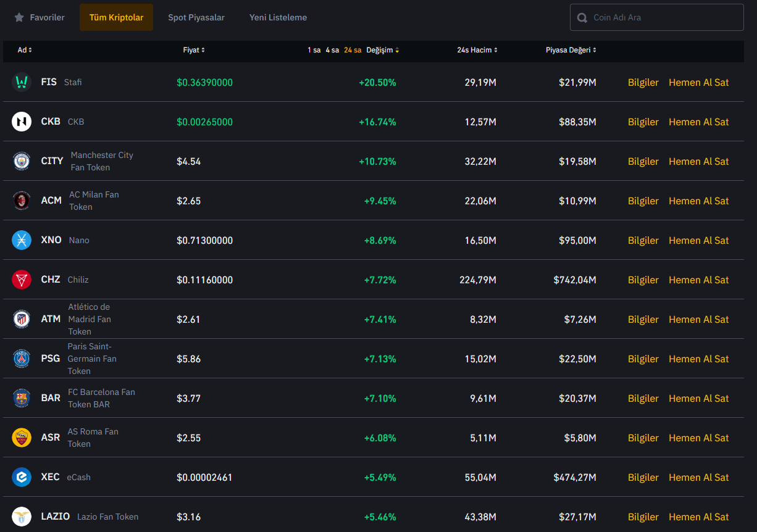Click the eCash XEC coin icon
The width and height of the screenshot is (757, 532).
click(22, 477)
